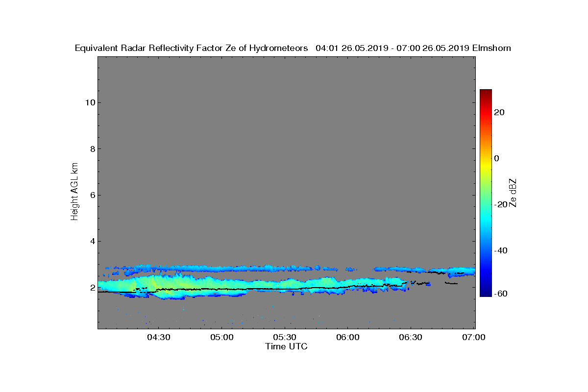Click the height tick label '10'
Screen dimensions: 588x392
pos(89,102)
